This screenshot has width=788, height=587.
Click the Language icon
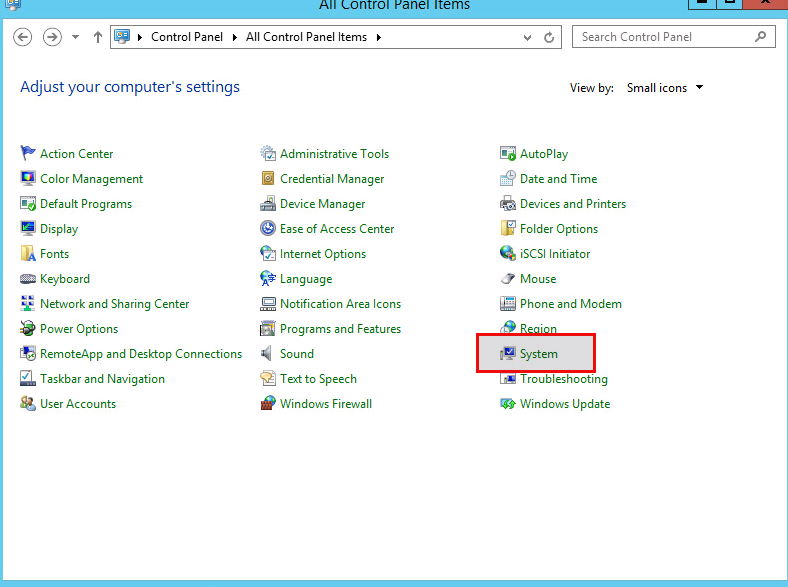268,278
